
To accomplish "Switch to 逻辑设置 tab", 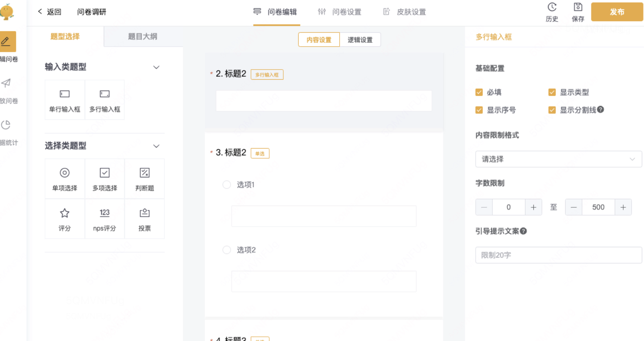I will (x=360, y=40).
